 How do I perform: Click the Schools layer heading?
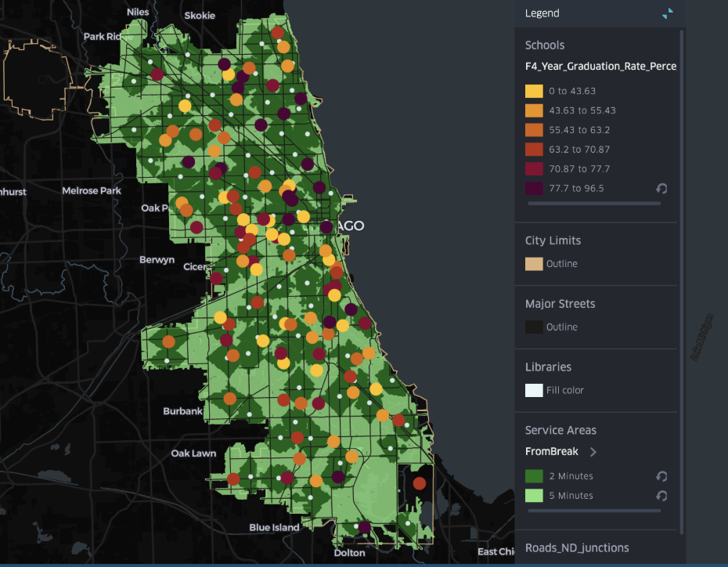point(545,45)
